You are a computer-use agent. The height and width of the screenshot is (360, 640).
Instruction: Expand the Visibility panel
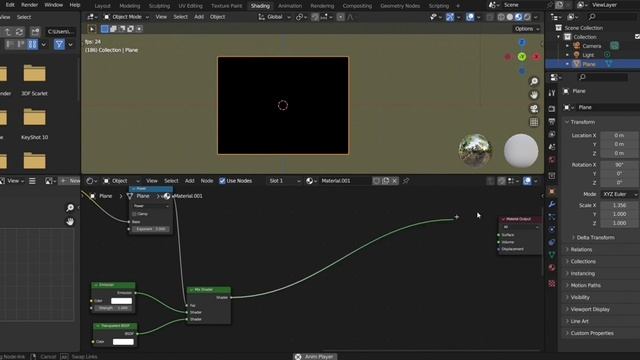pos(580,297)
